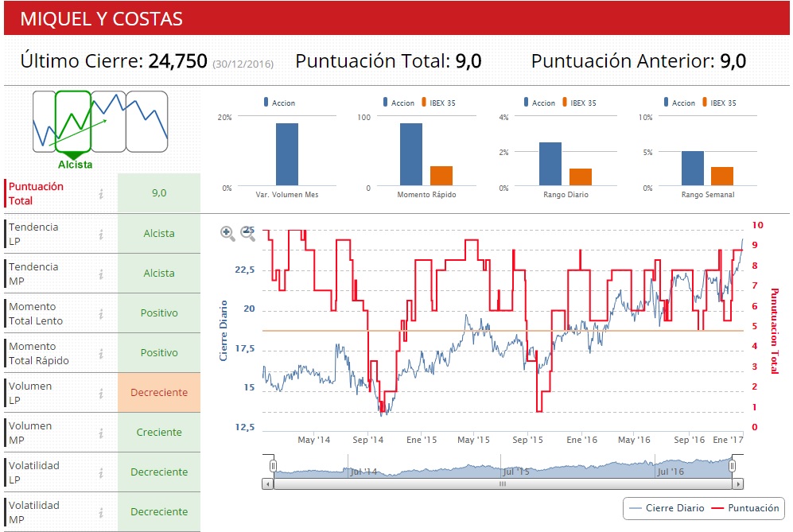793x532 pixels.
Task: Open info icon for Momento Total Rápido
Action: pos(101,354)
